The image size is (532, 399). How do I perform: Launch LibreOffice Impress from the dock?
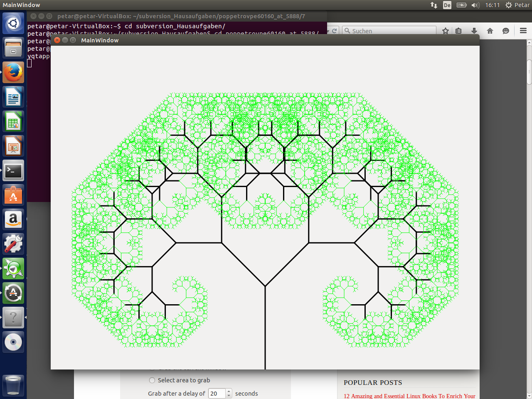[13, 146]
